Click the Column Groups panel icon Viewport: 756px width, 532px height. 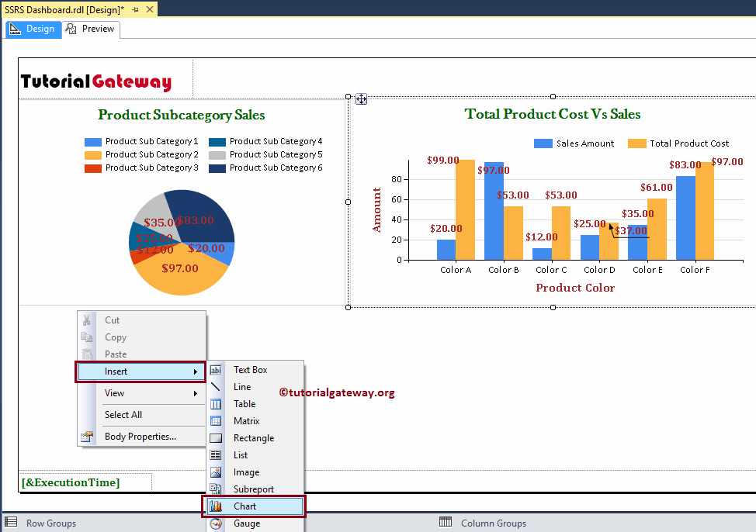[x=445, y=523]
